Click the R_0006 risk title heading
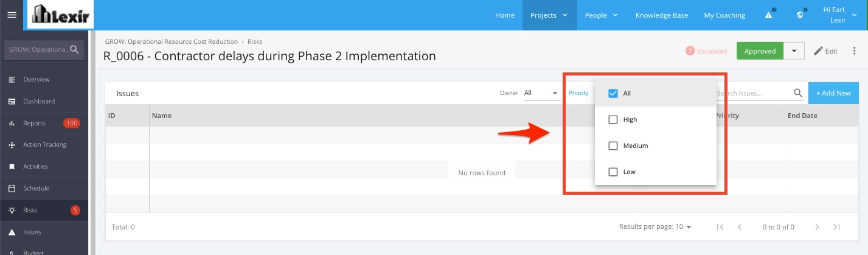868x255 pixels. pyautogui.click(x=270, y=56)
